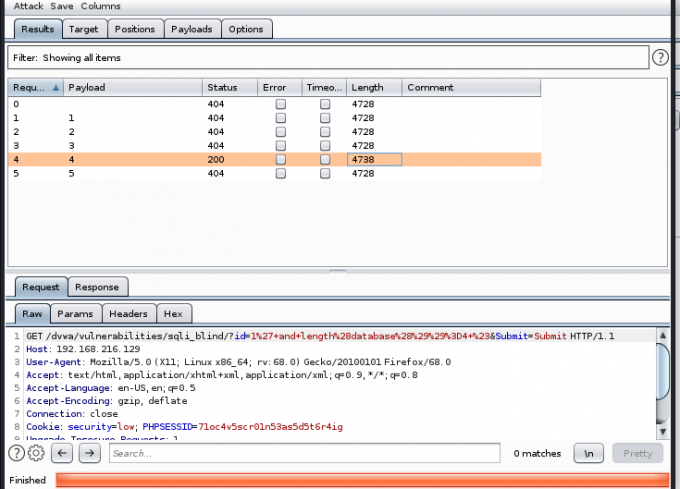Click the Cookie header line
Screen dimensions: 680x489
coord(184,427)
